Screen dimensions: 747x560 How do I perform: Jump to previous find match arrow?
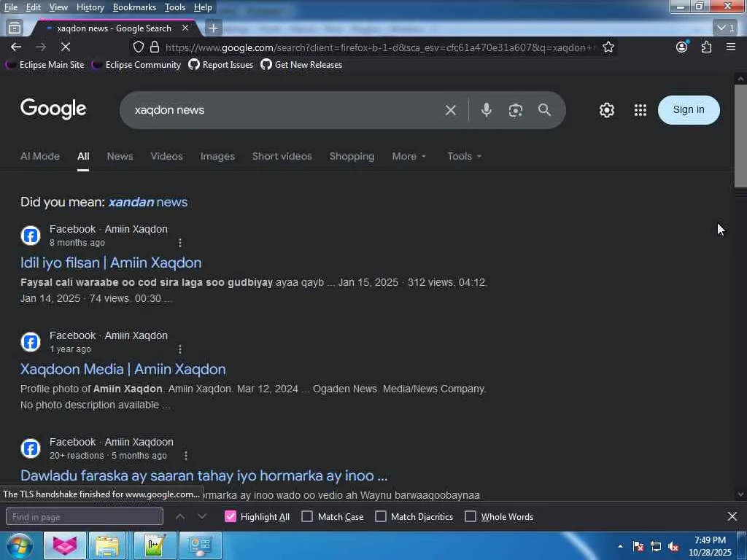tap(180, 517)
